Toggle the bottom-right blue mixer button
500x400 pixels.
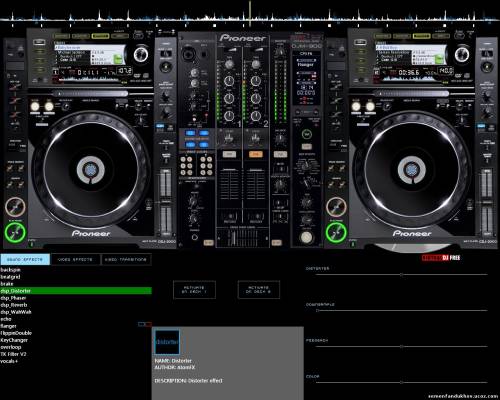click(x=204, y=145)
